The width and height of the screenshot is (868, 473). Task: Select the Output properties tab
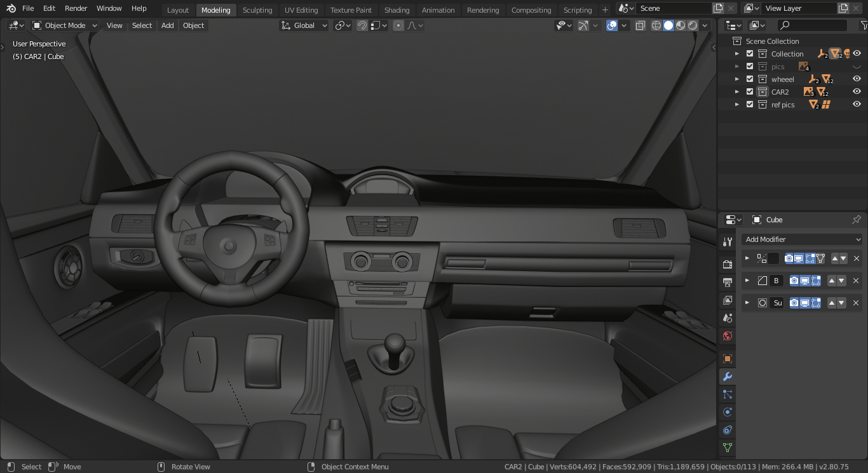tap(727, 283)
